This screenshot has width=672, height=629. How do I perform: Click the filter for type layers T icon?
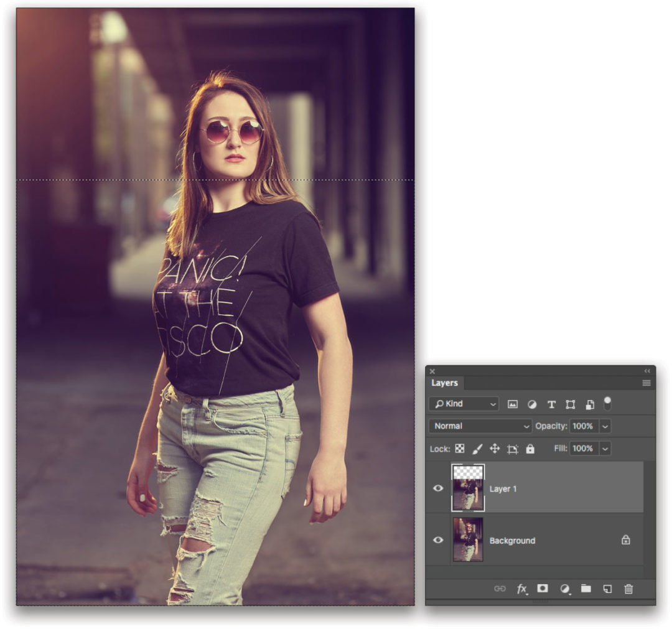coord(551,404)
